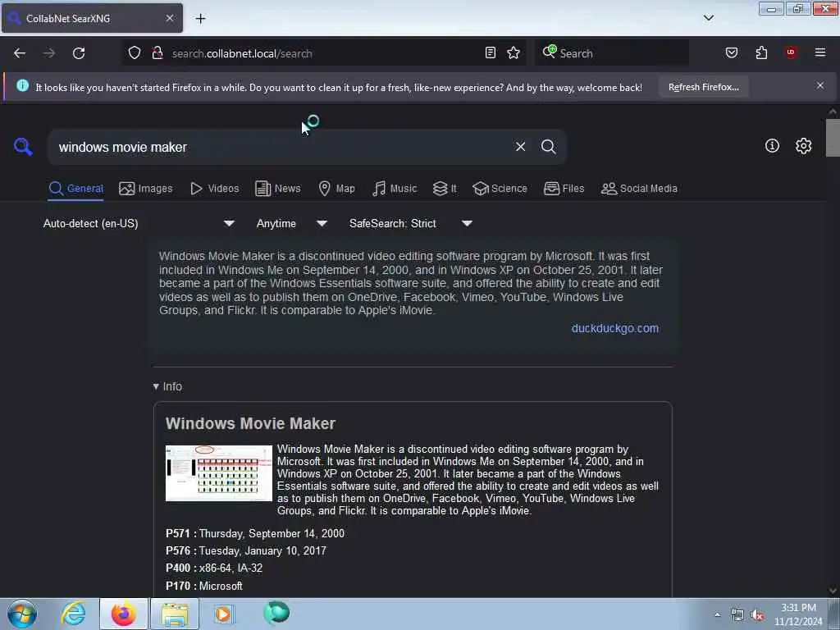This screenshot has height=630, width=840.
Task: Open Windows Media Player in taskbar
Action: pos(224,614)
